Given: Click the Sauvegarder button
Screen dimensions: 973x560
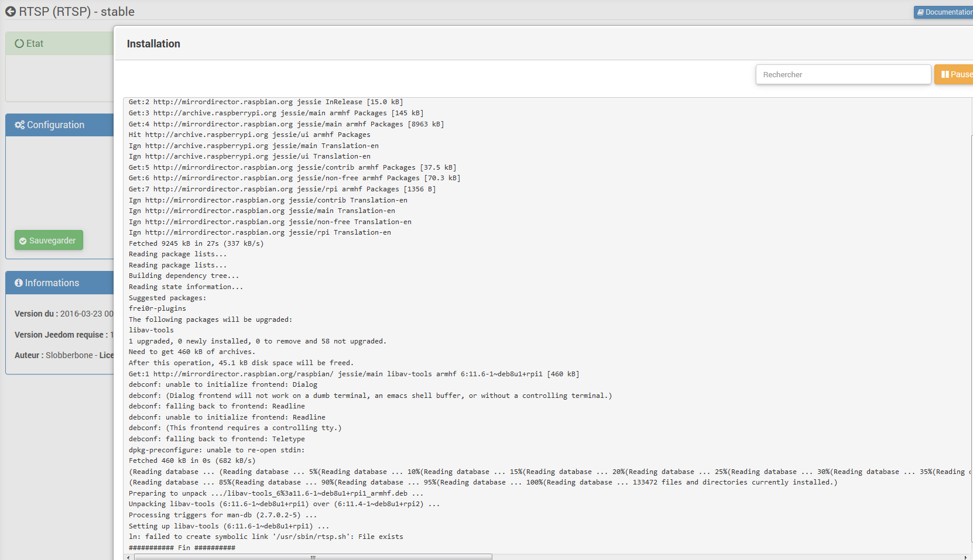Looking at the screenshot, I should pos(49,241).
